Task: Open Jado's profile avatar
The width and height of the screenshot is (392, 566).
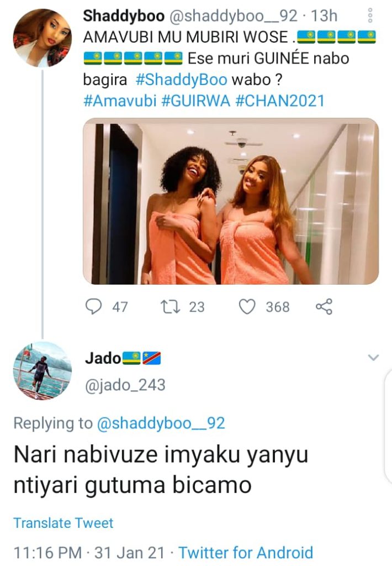Action: pyautogui.click(x=42, y=371)
